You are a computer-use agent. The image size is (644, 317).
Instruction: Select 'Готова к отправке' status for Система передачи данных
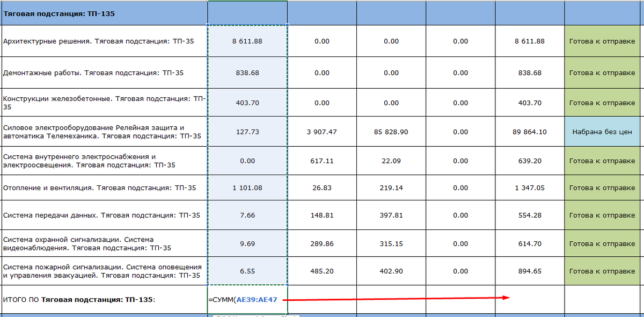click(602, 215)
